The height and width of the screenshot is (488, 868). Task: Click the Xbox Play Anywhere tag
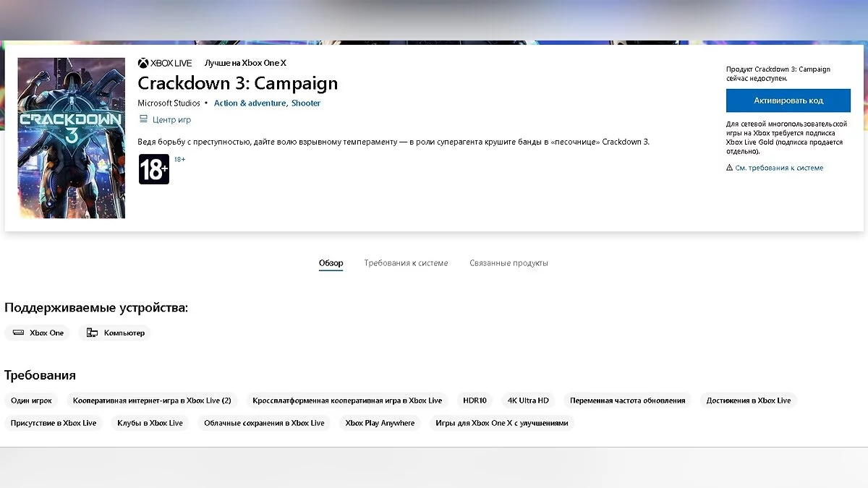click(380, 423)
